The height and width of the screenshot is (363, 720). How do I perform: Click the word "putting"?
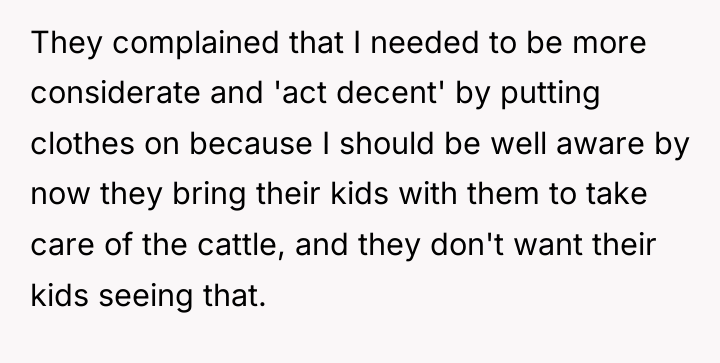point(550,95)
